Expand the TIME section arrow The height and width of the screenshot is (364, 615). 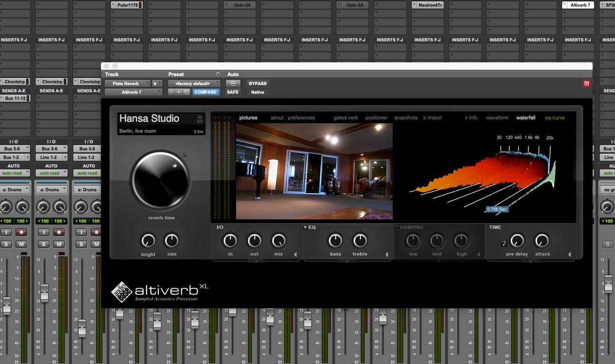(x=569, y=255)
